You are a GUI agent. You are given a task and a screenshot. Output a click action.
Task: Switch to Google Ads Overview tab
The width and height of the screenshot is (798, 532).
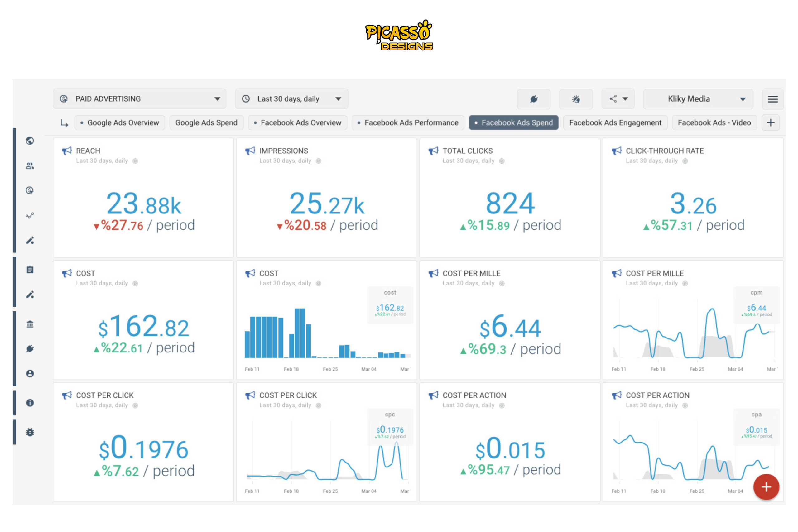[x=120, y=122]
